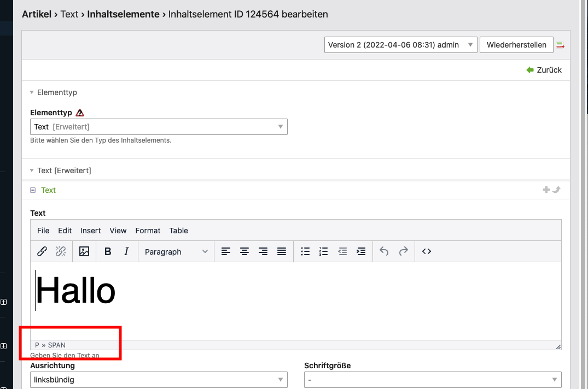Open the version selection dropdown
Screen dimensions: 588x389
pyautogui.click(x=400, y=45)
